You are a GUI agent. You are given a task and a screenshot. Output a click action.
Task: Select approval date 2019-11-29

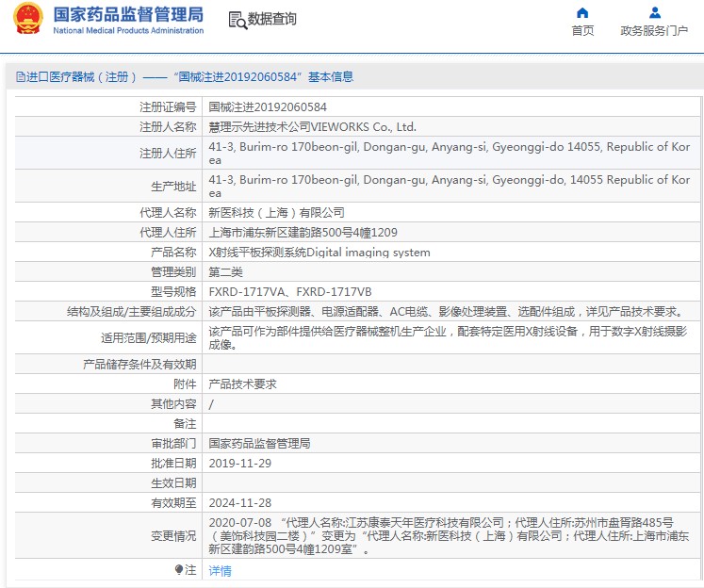[x=239, y=464]
